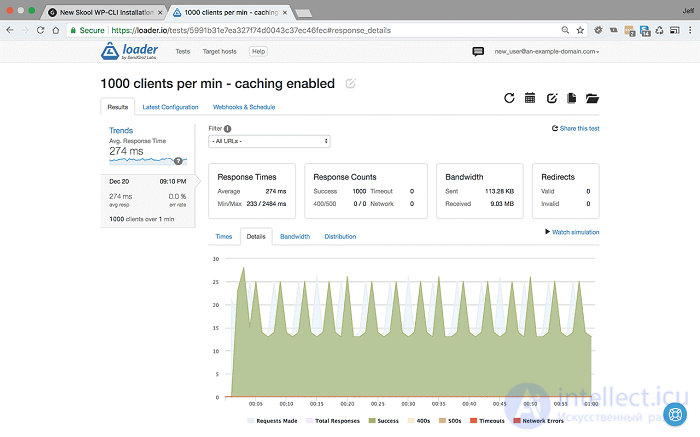
Task: Click the '274 ms' trend value
Action: click(x=126, y=151)
